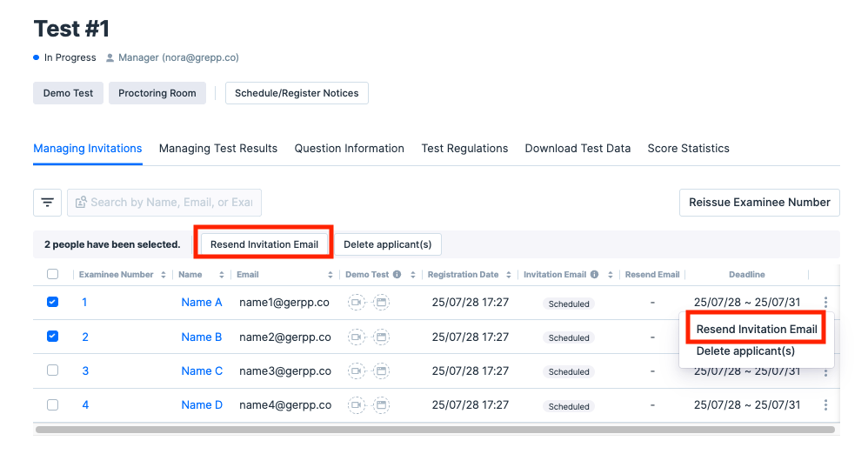Click the manager person icon
Screen dimensions: 868x474
pyautogui.click(x=110, y=57)
